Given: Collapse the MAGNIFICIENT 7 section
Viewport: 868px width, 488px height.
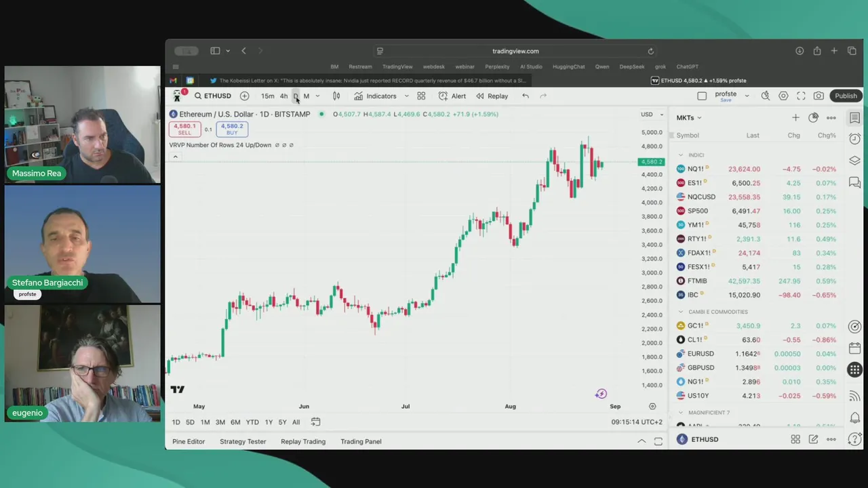Looking at the screenshot, I should coord(681,413).
